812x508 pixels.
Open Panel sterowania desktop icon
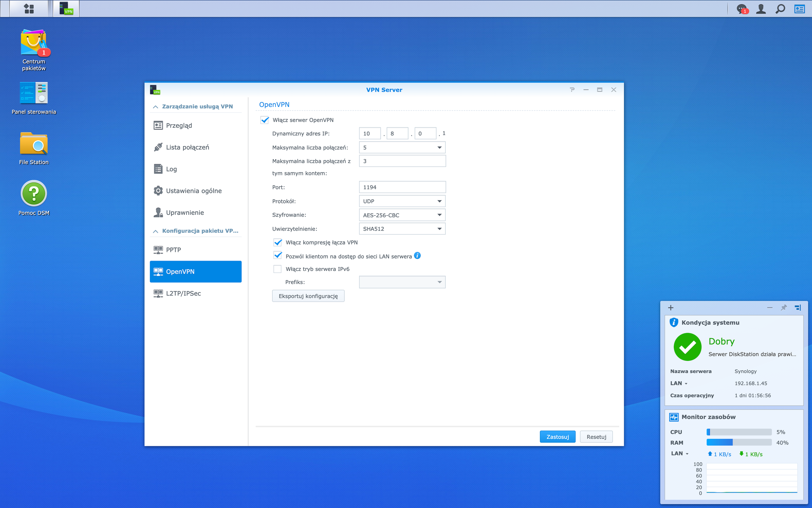pyautogui.click(x=34, y=98)
